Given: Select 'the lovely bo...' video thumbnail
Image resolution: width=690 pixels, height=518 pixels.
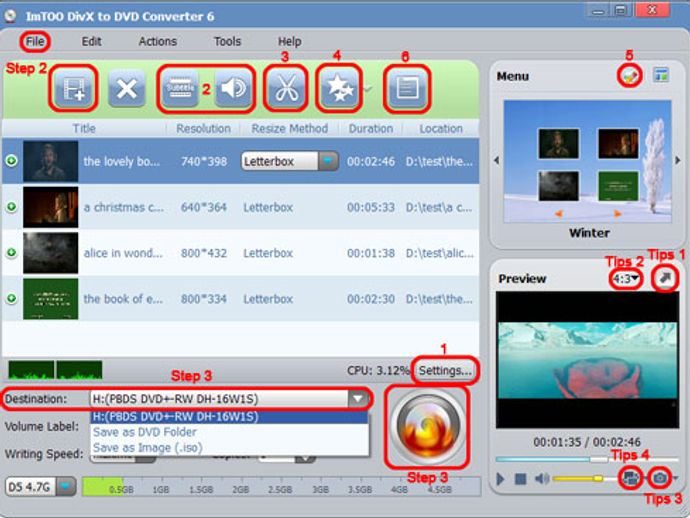Looking at the screenshot, I should tap(51, 161).
